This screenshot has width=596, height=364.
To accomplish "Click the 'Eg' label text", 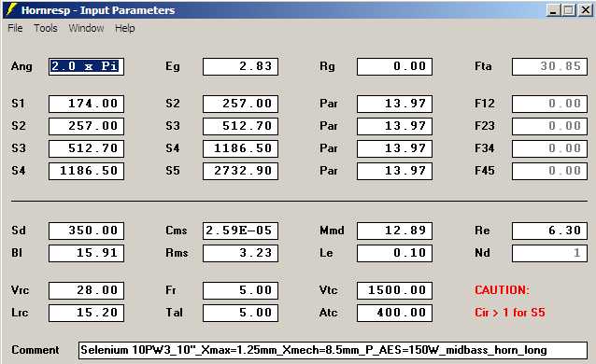I will tap(173, 67).
